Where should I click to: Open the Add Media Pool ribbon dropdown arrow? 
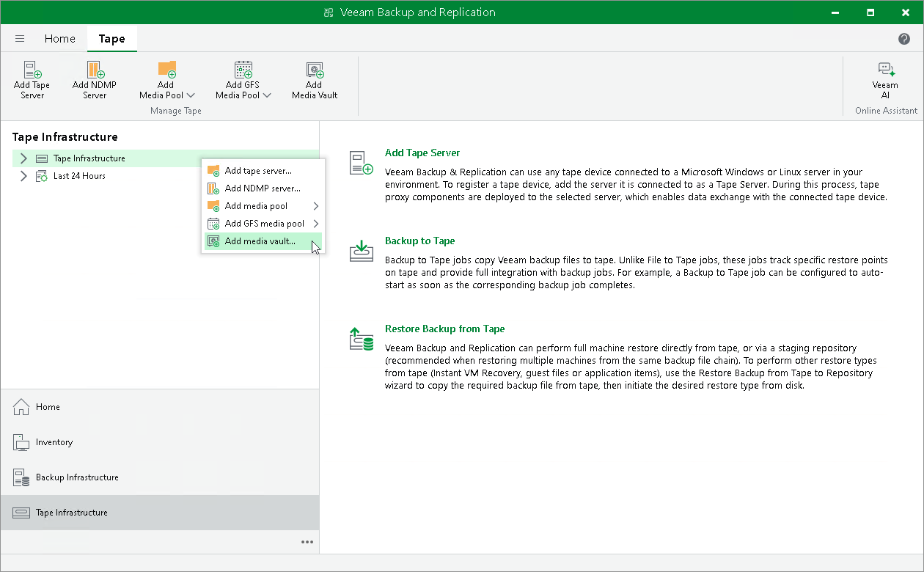click(191, 95)
